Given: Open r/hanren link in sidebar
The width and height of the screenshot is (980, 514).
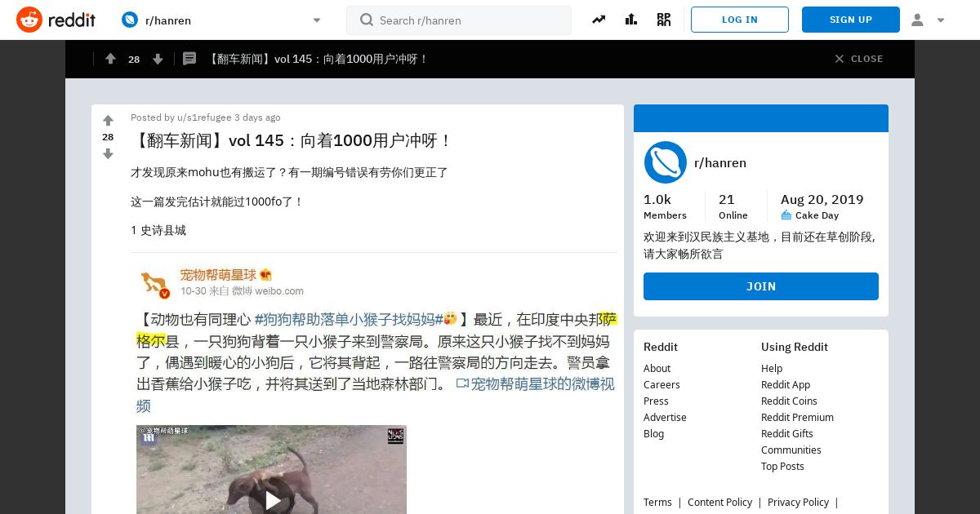Looking at the screenshot, I should coord(720,162).
